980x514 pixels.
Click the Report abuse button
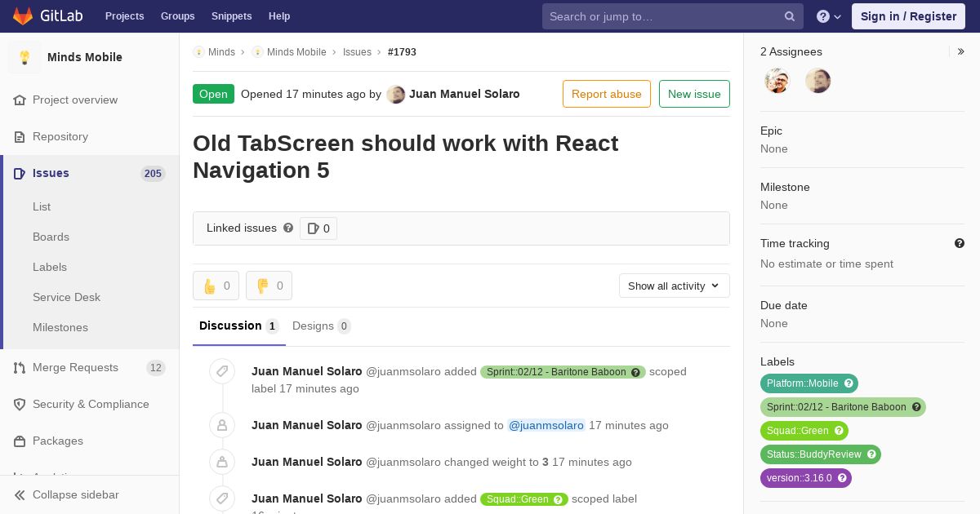[607, 94]
